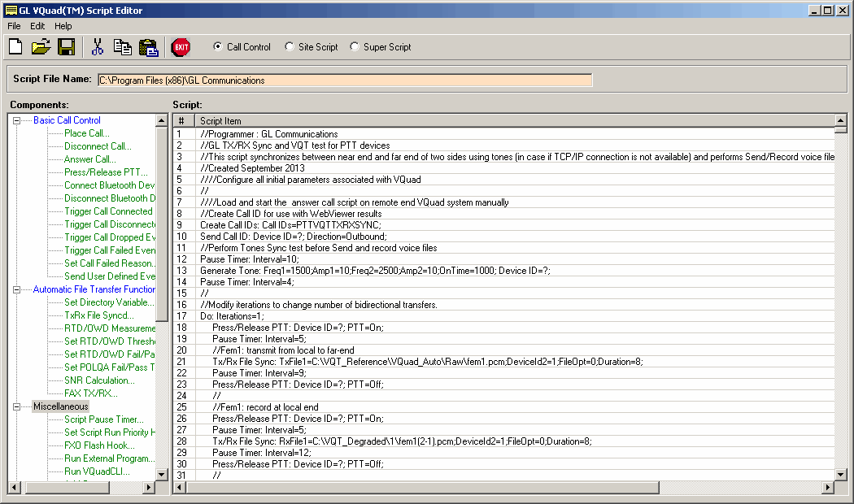Select TxRx File Syncd... component
Screen dimensions: 854x504
(98, 315)
